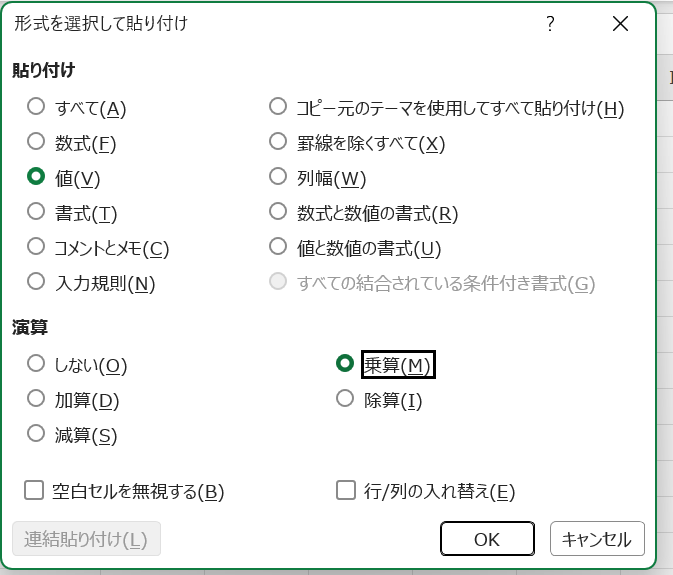The height and width of the screenshot is (575, 673).
Task: Select the 数式(F) radio button
Action: [37, 142]
